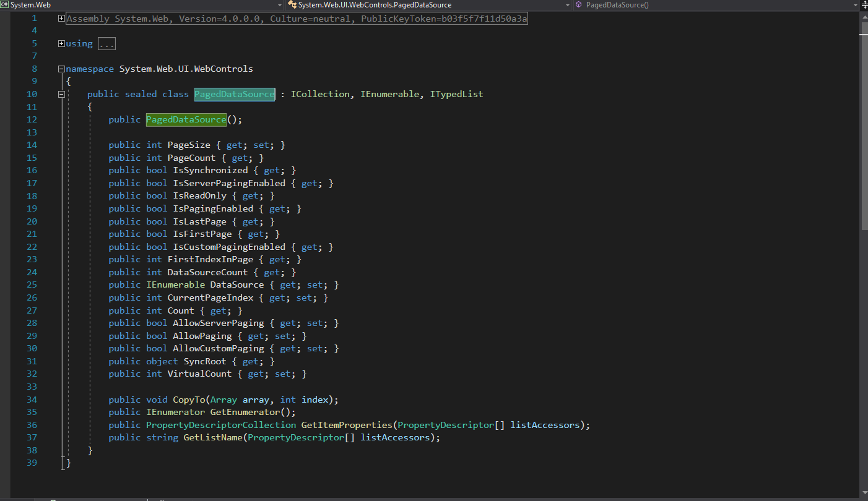868x501 pixels.
Task: Click the IsFirstPage property name
Action: tap(202, 234)
